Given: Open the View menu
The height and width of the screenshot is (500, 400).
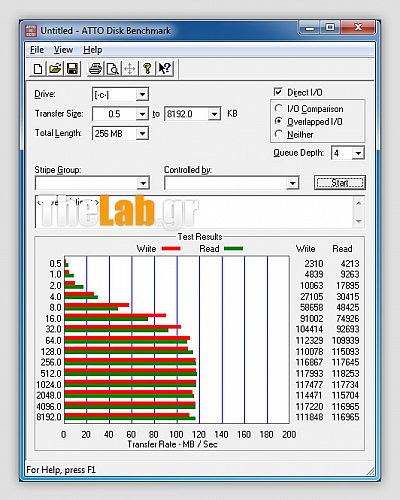Looking at the screenshot, I should tap(63, 50).
